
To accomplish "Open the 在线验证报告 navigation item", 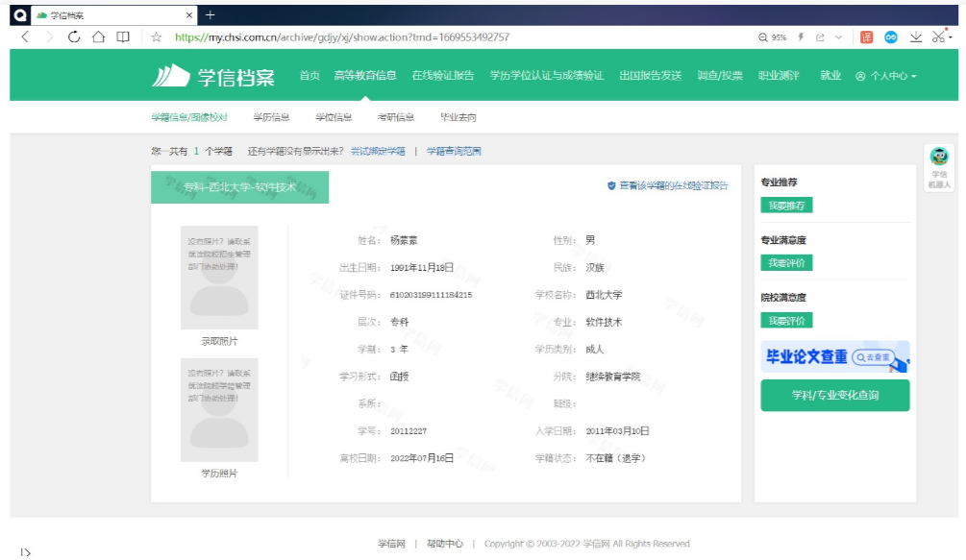I will pyautogui.click(x=443, y=76).
